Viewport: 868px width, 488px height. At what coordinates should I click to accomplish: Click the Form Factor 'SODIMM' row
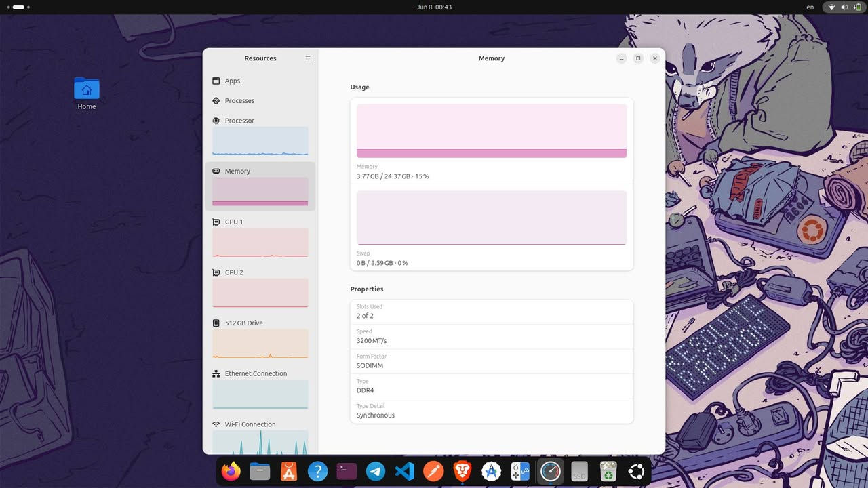(492, 361)
